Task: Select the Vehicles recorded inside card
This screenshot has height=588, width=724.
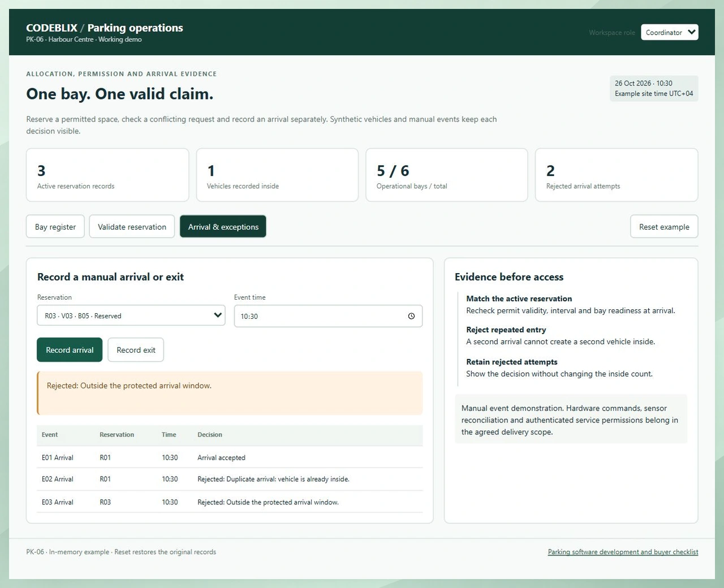Action: point(277,175)
